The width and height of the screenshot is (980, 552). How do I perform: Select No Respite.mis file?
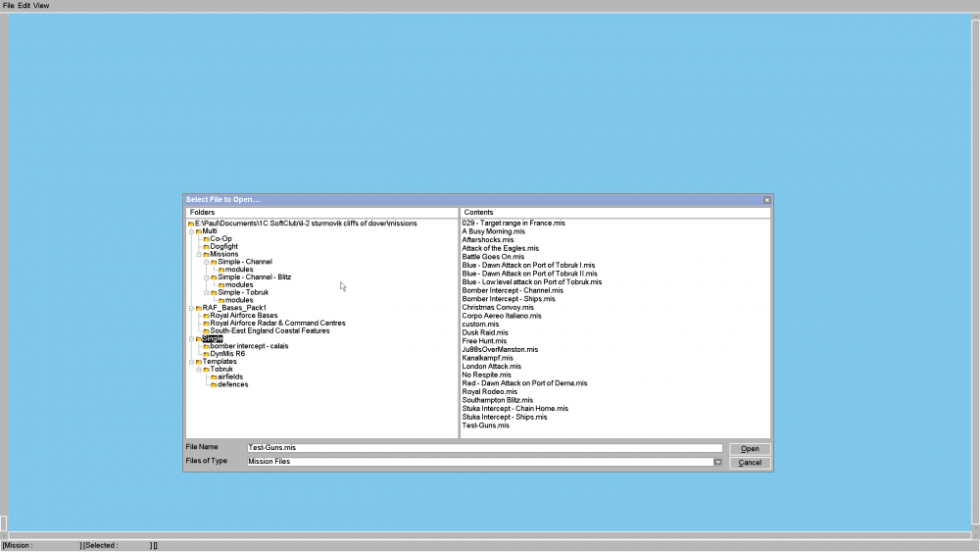pyautogui.click(x=486, y=376)
